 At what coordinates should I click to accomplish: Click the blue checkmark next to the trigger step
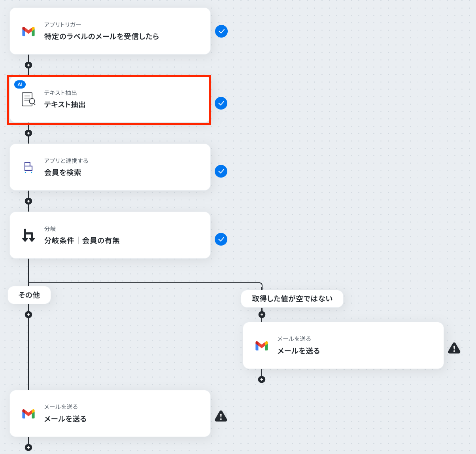tap(221, 31)
